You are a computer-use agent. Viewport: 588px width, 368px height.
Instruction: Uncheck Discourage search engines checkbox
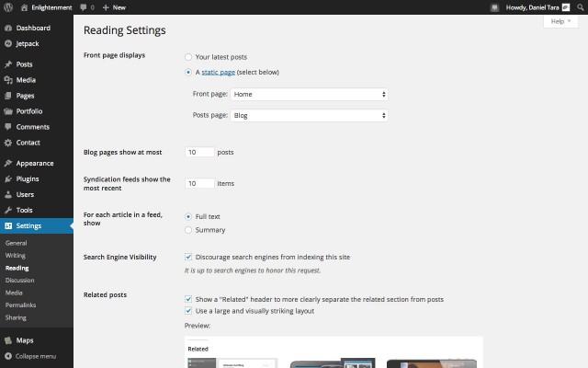click(x=188, y=258)
